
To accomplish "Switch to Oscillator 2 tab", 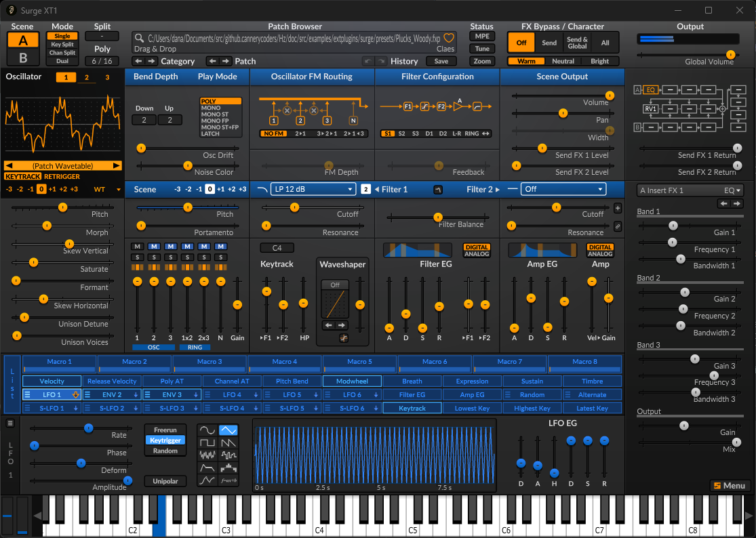I will 87,77.
